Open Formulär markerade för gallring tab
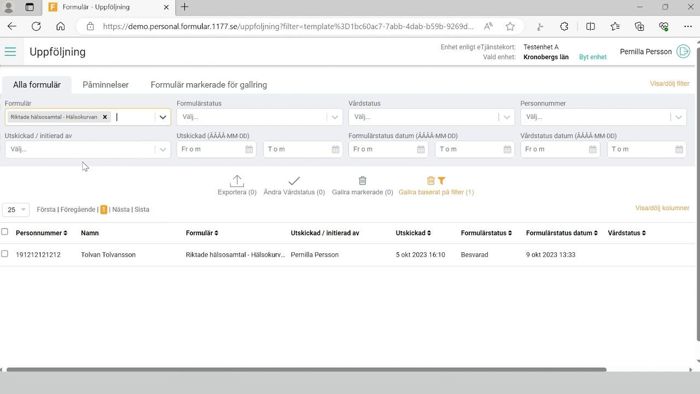 [x=208, y=85]
